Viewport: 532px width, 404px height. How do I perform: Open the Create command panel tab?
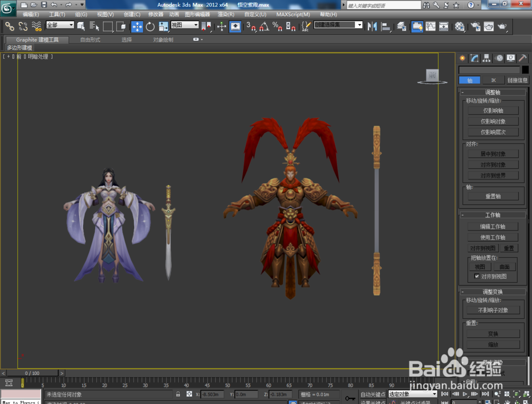coord(462,58)
